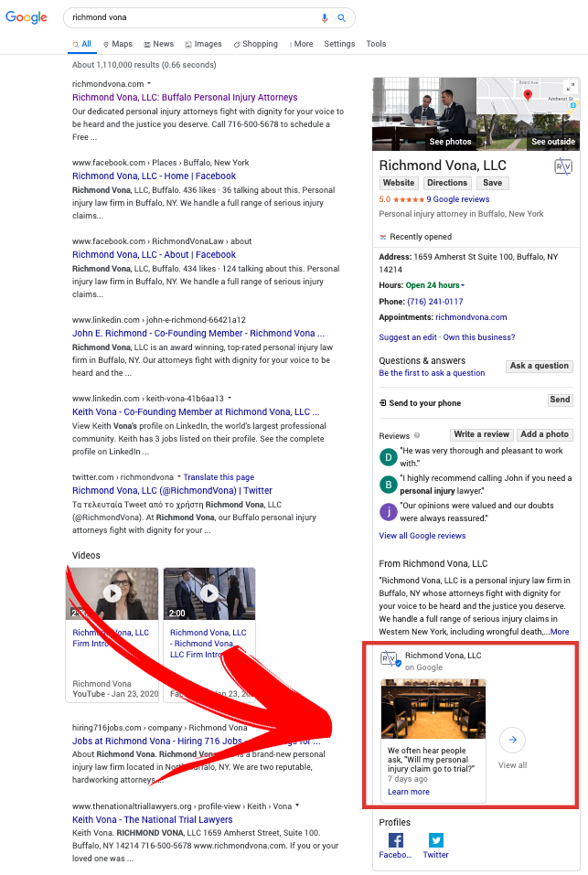Click Write a review button
This screenshot has width=588, height=875.
pos(481,434)
